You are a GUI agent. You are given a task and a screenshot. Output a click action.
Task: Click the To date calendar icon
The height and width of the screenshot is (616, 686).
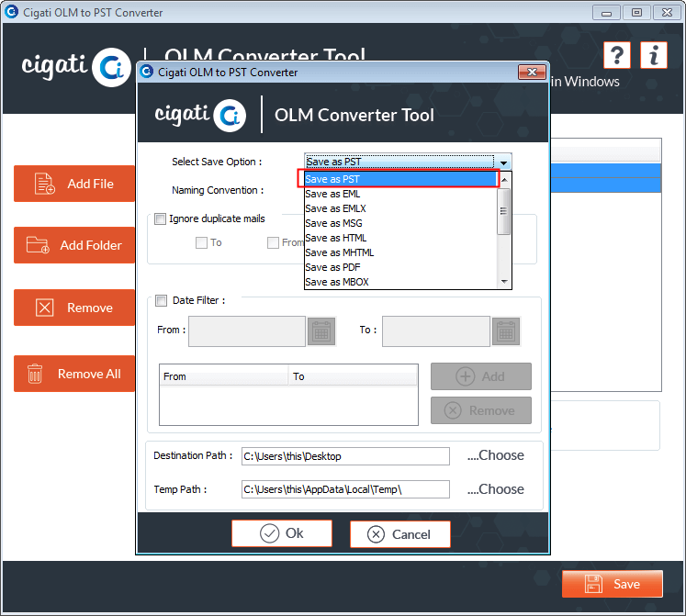(506, 331)
